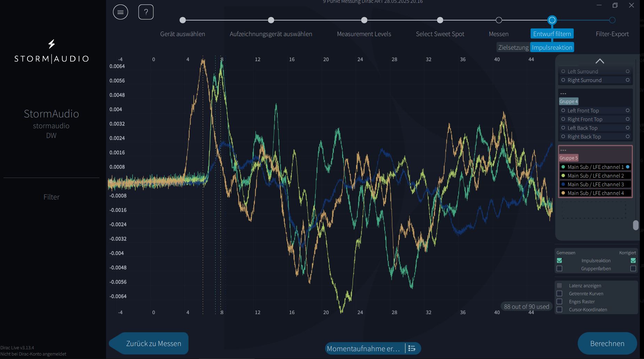This screenshot has height=359, width=644.
Task: Select Left Surround channel row
Action: (x=595, y=71)
